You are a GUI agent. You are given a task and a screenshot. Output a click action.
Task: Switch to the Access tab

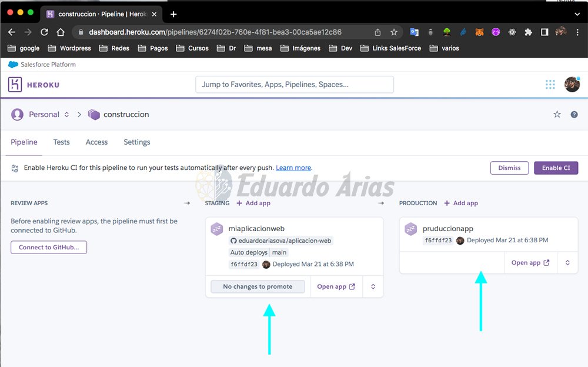[97, 142]
